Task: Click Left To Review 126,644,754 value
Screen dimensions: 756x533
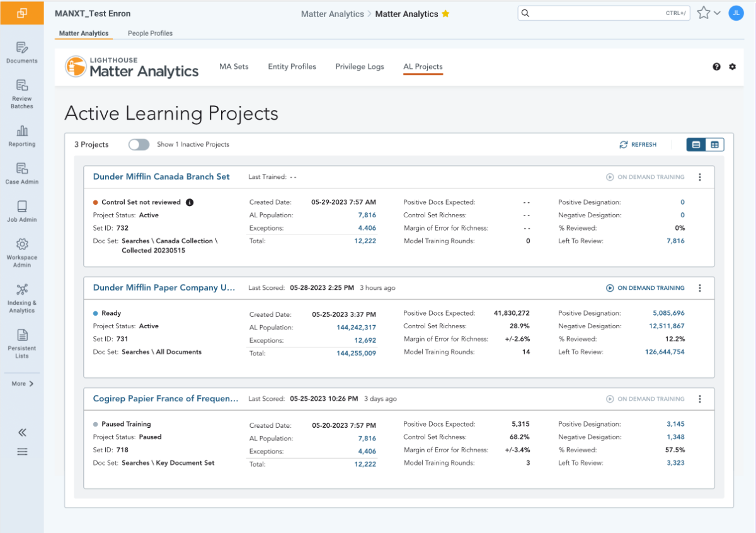Action: 665,352
